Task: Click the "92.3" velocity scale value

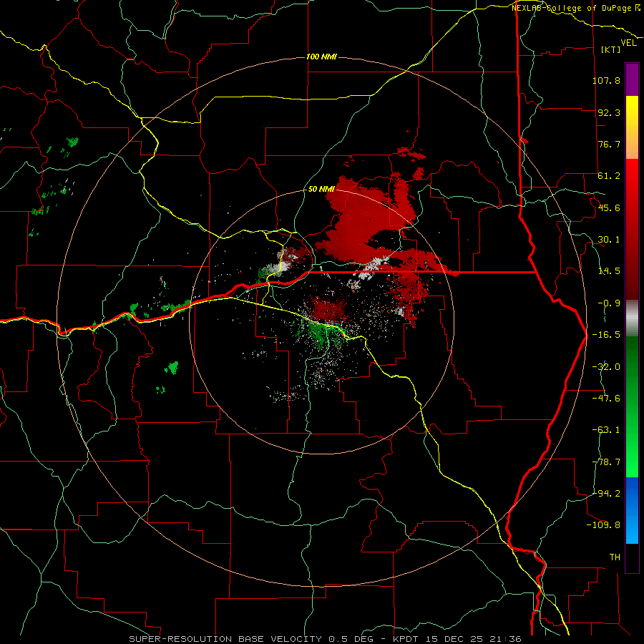Action: 609,112
